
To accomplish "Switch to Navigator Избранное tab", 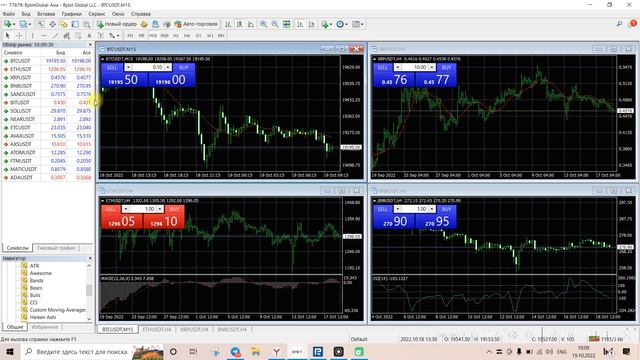I will (44, 327).
